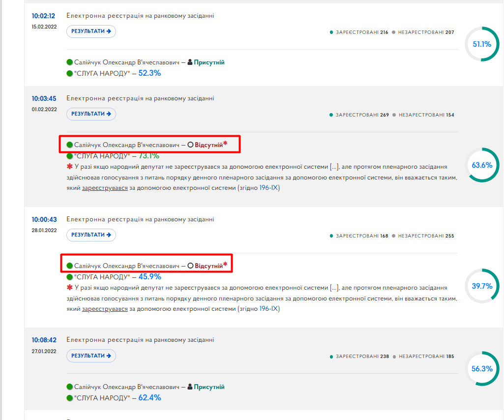Click person icon beside Присутній on 27.01.2022
The height and width of the screenshot is (420, 504).
[x=190, y=387]
